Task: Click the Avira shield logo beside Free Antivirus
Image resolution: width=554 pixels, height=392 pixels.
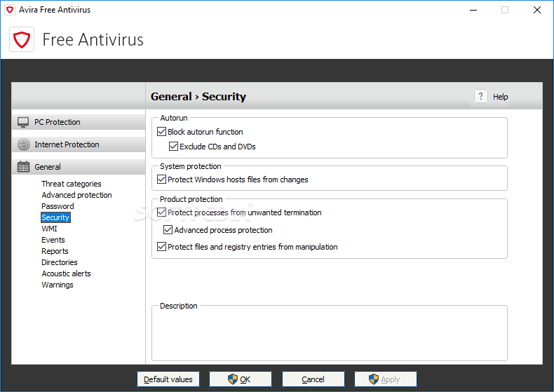Action: coord(22,39)
